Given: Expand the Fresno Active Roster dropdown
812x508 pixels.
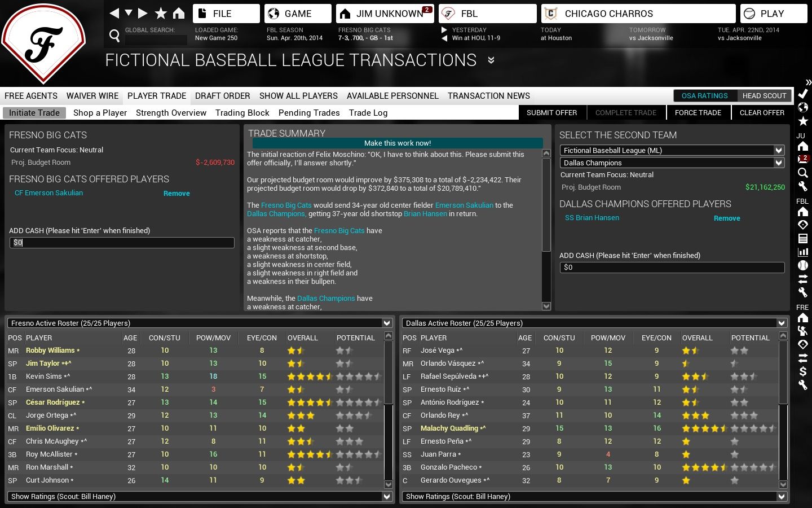Looking at the screenshot, I should coord(200,323).
